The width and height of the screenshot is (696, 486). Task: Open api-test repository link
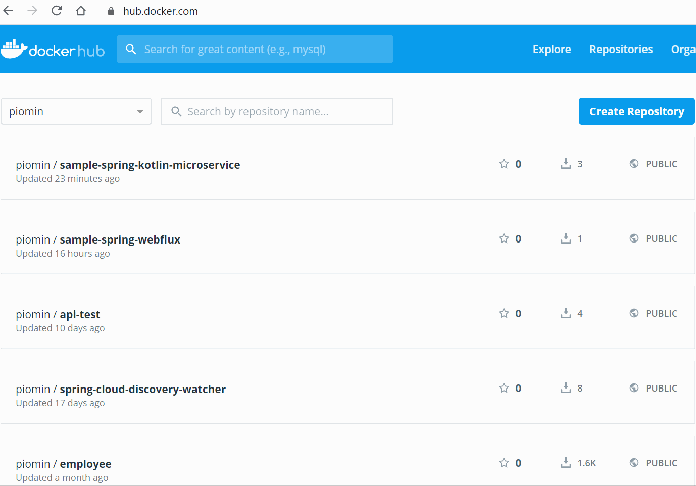[80, 314]
